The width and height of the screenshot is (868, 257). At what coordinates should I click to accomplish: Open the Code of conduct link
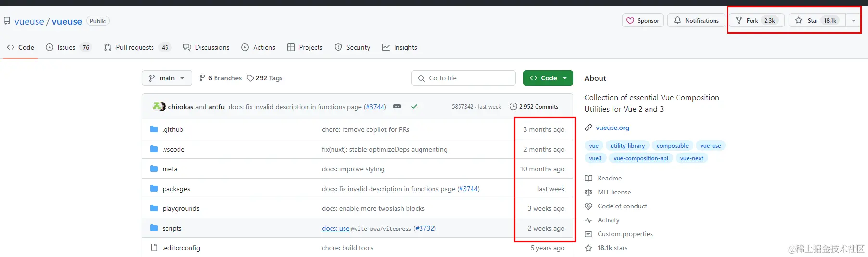tap(616, 206)
